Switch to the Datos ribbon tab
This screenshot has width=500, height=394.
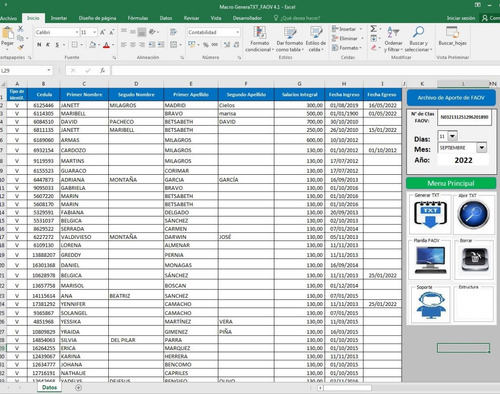(166, 18)
